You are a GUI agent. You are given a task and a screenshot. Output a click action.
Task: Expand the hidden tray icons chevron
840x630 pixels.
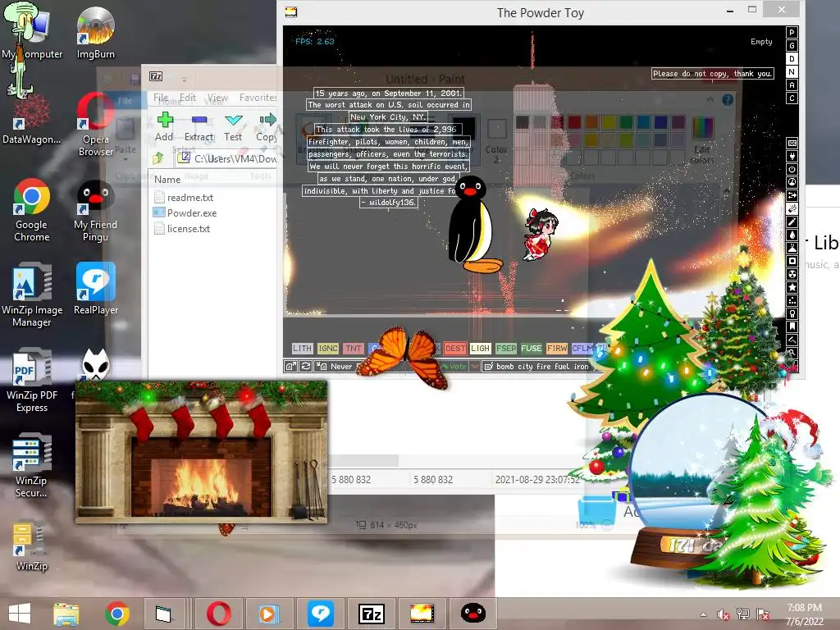coord(703,614)
